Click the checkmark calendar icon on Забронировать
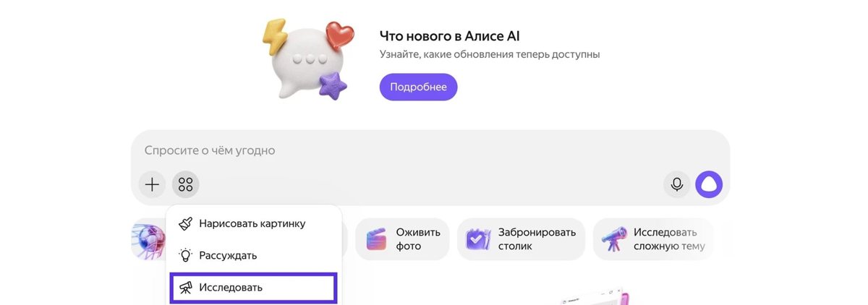Viewport: 868px width, 305px height. coord(479,239)
